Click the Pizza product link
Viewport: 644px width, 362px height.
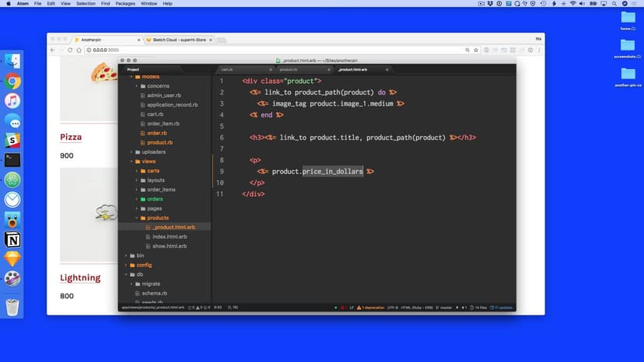71,137
